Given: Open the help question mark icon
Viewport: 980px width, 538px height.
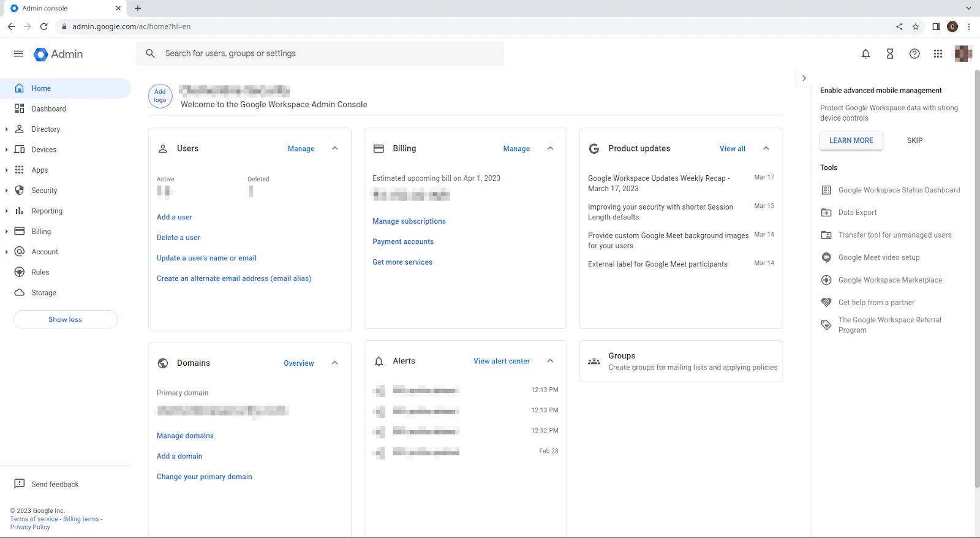Looking at the screenshot, I should pyautogui.click(x=914, y=54).
